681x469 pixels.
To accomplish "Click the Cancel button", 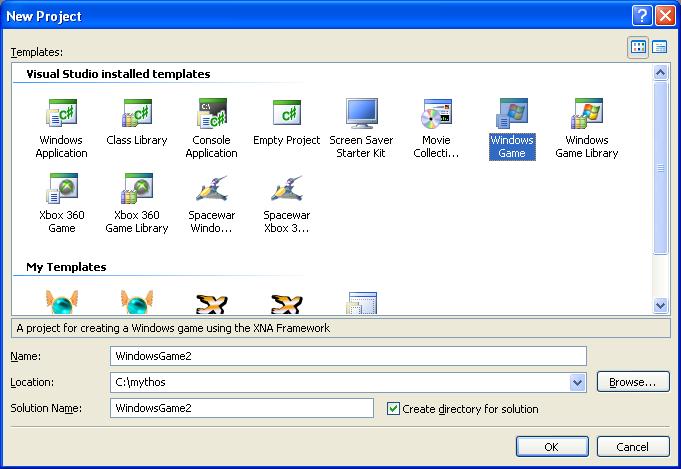I will [633, 447].
